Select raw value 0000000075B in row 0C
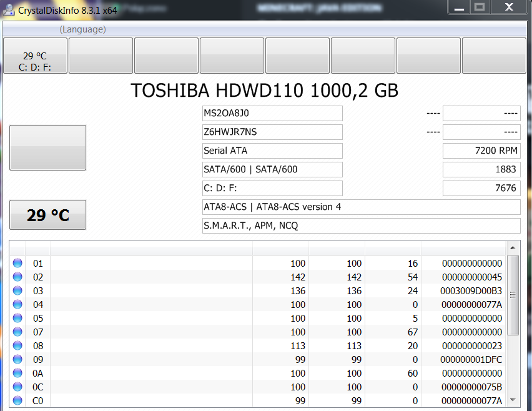Image resolution: width=532 pixels, height=411 pixels. tap(471, 387)
